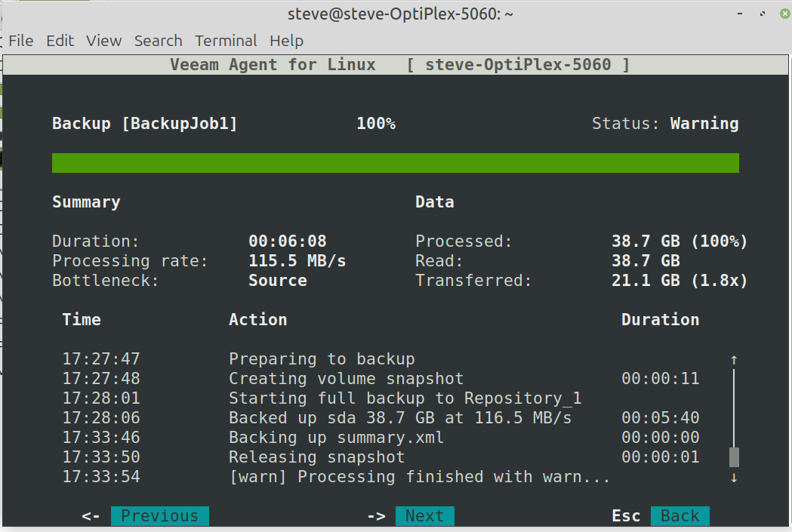Open the View menu
Viewport: 792px width, 532px height.
tap(103, 41)
